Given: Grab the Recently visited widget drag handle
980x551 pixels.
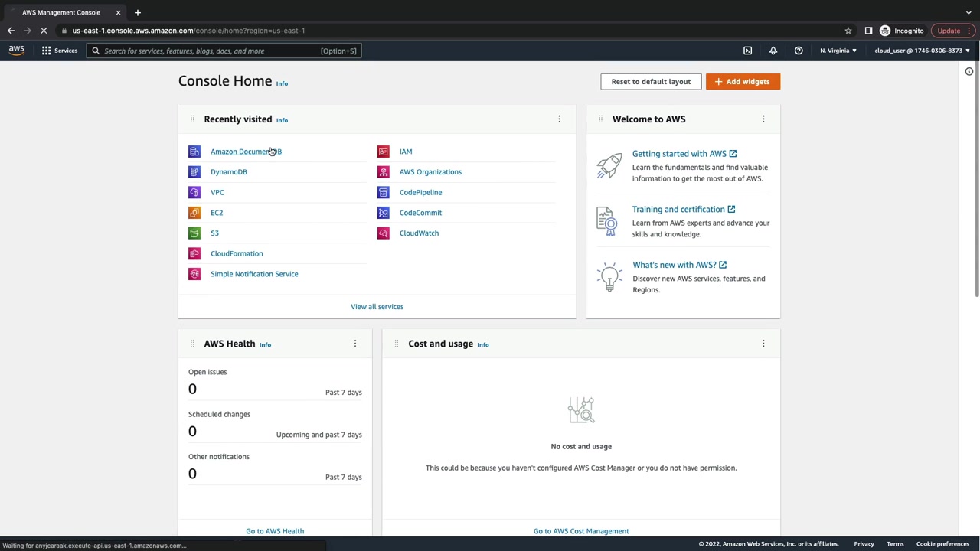Looking at the screenshot, I should point(192,119).
